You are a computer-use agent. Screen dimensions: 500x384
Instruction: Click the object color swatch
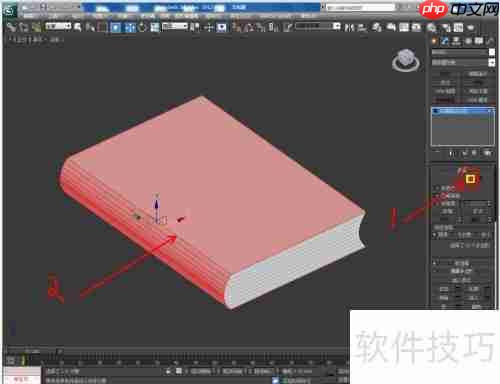pos(492,52)
